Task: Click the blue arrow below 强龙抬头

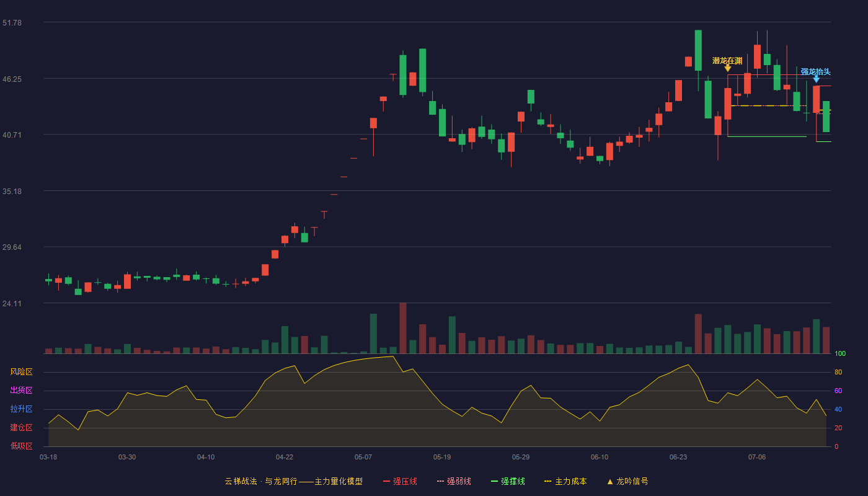Action: tap(816, 79)
